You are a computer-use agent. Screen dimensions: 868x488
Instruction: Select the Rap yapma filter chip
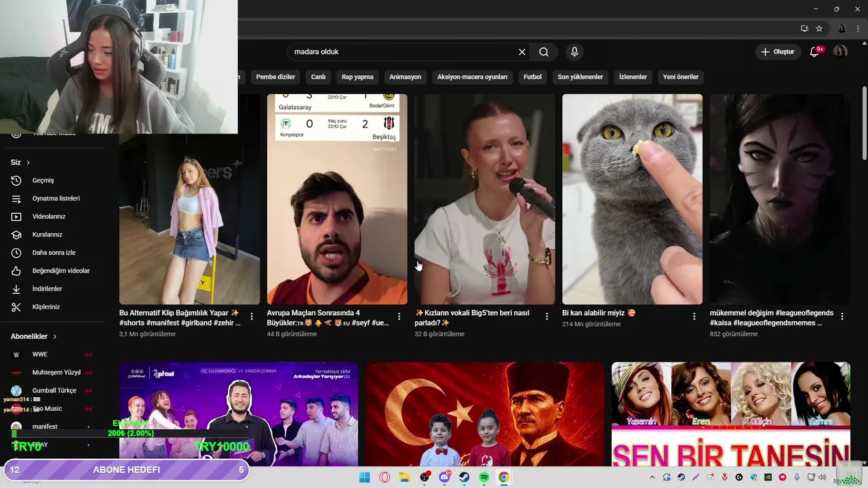click(x=357, y=77)
